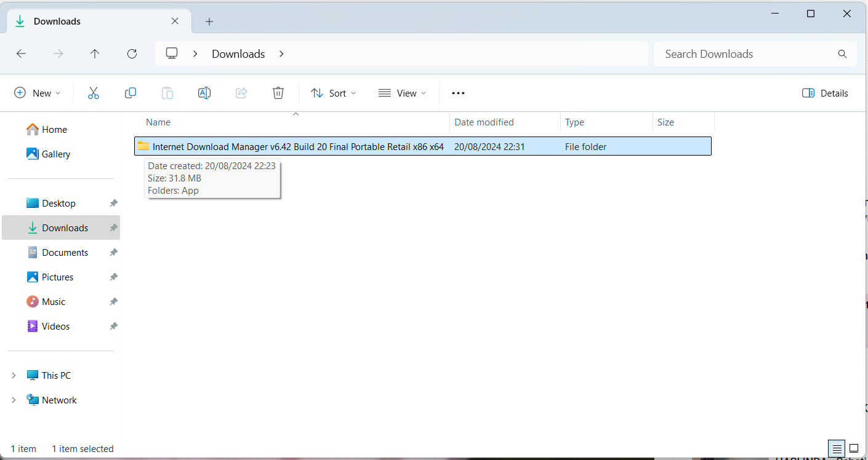
Task: Go up one folder level
Action: (x=95, y=54)
